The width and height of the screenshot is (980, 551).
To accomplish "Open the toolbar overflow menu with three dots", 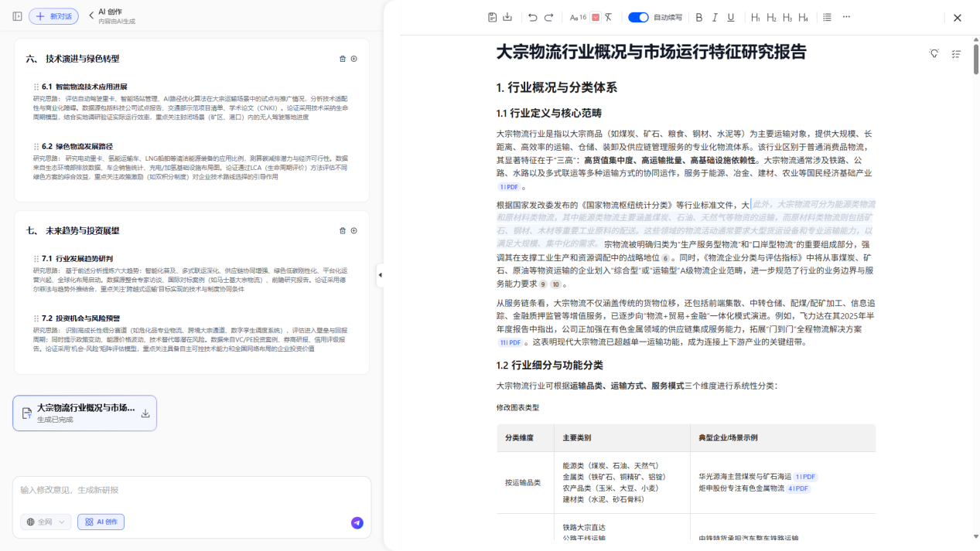I will [845, 16].
